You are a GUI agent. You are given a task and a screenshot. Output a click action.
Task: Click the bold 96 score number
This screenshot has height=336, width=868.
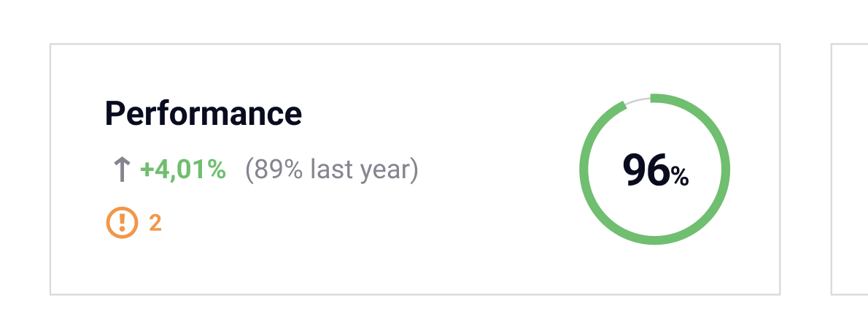(x=646, y=170)
